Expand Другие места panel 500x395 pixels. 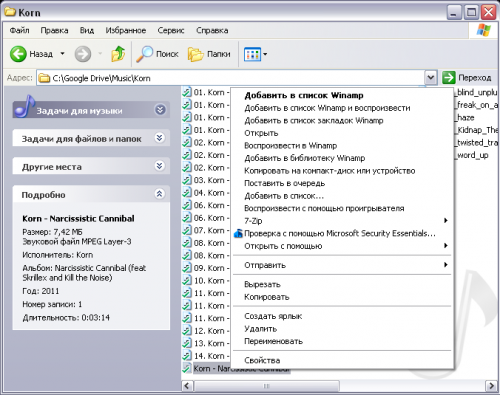coord(160,166)
